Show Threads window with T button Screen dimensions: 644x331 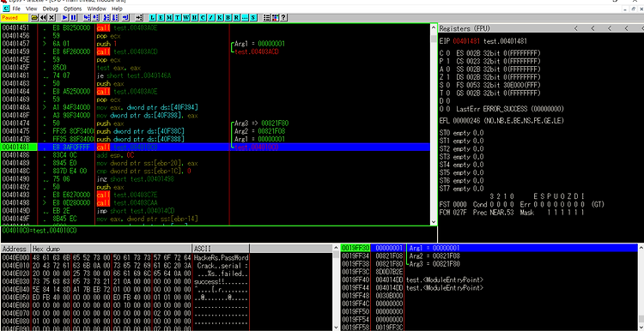click(x=178, y=18)
